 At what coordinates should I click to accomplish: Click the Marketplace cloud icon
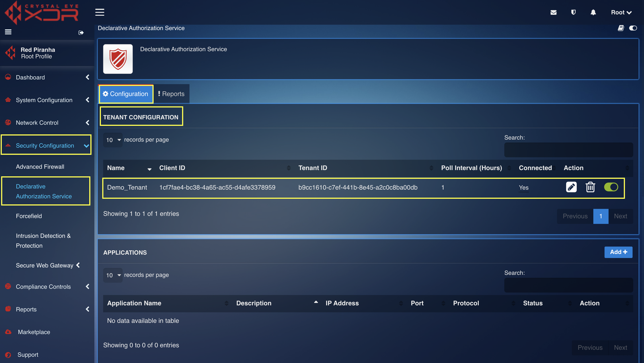click(8, 332)
